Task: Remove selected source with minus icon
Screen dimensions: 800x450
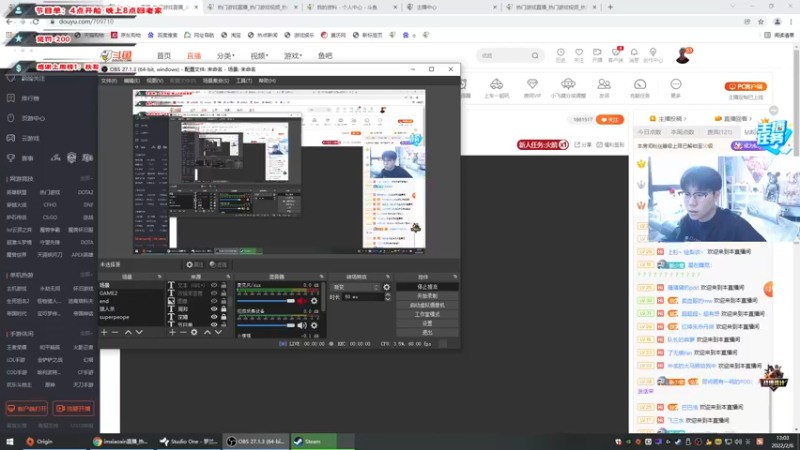Action: (183, 332)
